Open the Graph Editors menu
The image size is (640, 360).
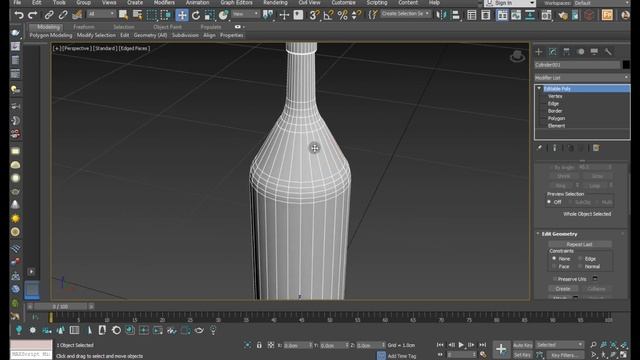(x=236, y=2)
